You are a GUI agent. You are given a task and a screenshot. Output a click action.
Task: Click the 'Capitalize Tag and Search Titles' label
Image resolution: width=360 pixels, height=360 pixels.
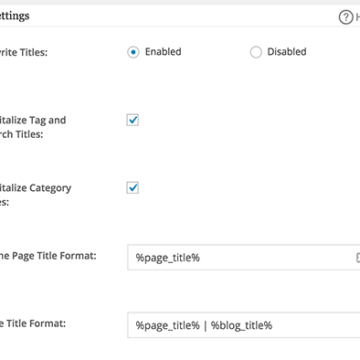point(33,127)
